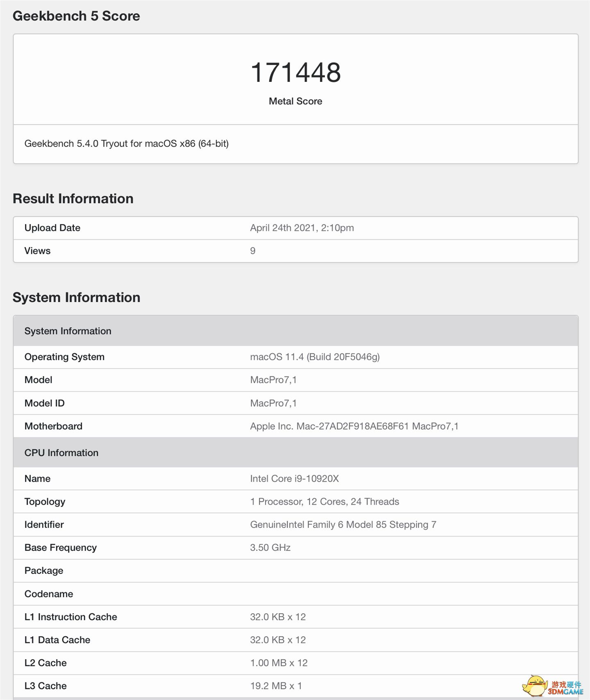This screenshot has width=590, height=700.
Task: Select the Geekbench 5.4.0 Tryout version text
Action: pos(126,144)
